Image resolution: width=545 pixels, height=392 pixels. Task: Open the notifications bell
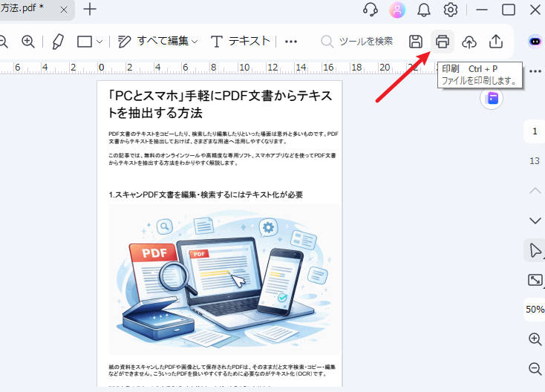pyautogui.click(x=424, y=10)
